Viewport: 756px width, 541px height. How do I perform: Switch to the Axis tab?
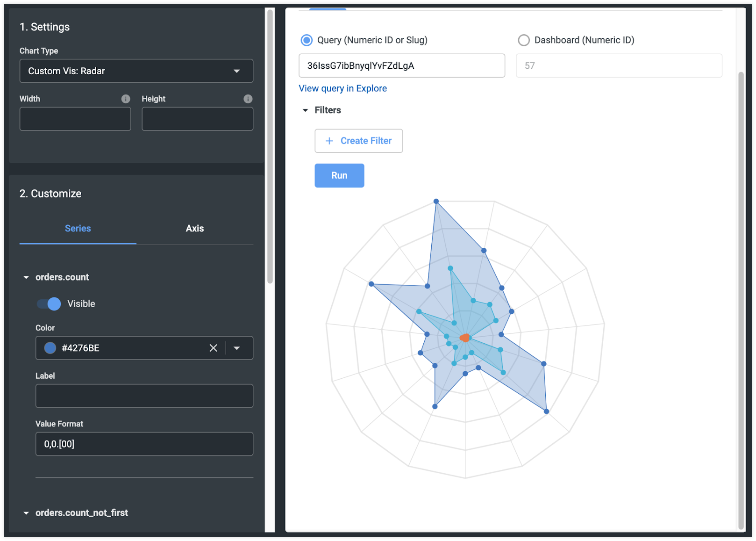click(x=194, y=229)
